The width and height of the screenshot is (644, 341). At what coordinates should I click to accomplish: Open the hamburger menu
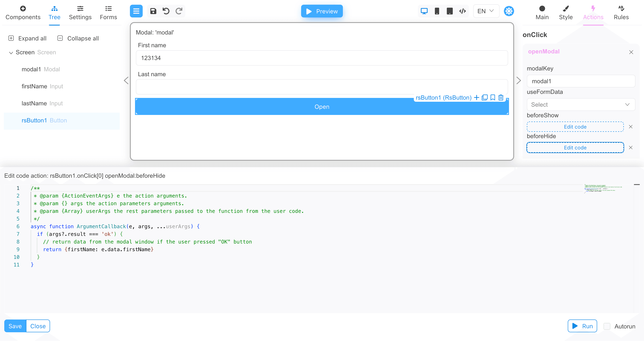pos(136,11)
